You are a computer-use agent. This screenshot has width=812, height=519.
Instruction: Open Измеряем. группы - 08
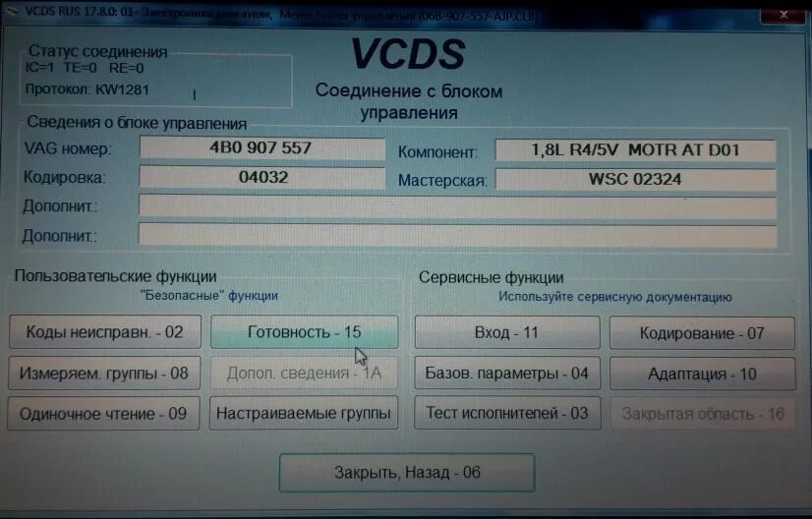click(x=104, y=373)
